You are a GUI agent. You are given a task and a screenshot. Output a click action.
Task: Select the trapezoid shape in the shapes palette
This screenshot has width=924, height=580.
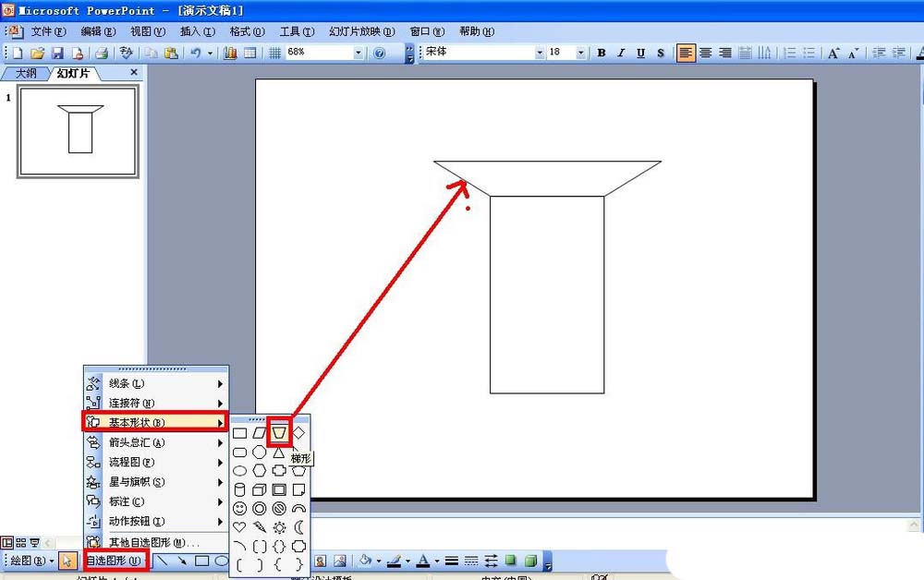click(279, 433)
